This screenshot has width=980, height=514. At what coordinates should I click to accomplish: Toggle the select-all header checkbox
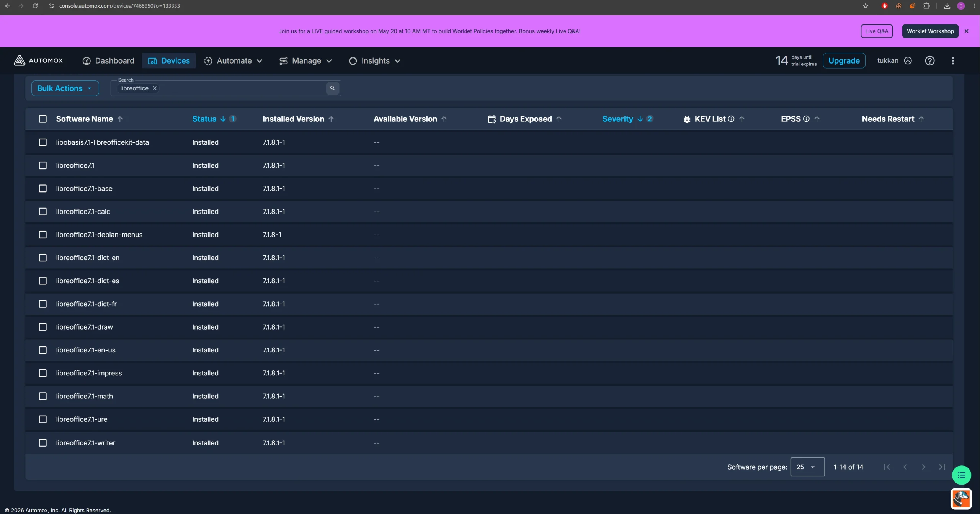[x=43, y=119]
